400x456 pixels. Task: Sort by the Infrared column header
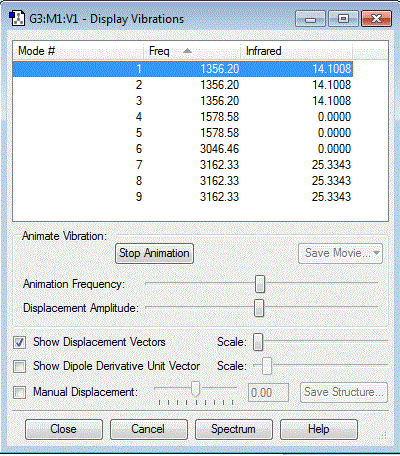pyautogui.click(x=297, y=51)
